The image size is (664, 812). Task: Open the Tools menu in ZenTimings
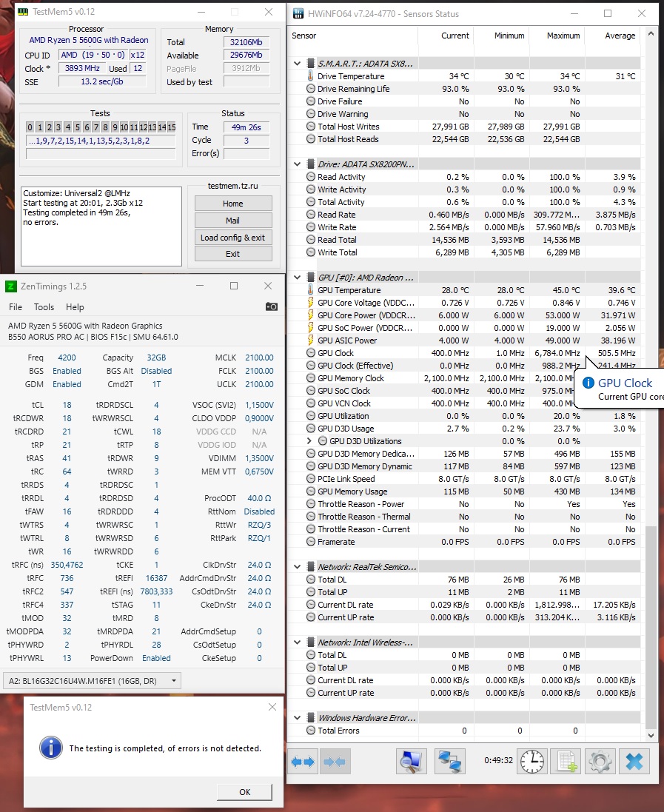pyautogui.click(x=44, y=307)
